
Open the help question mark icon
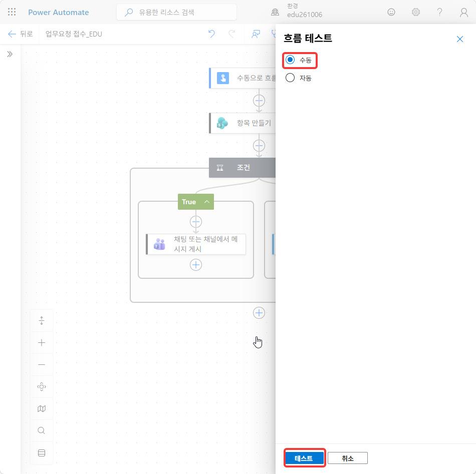[439, 12]
